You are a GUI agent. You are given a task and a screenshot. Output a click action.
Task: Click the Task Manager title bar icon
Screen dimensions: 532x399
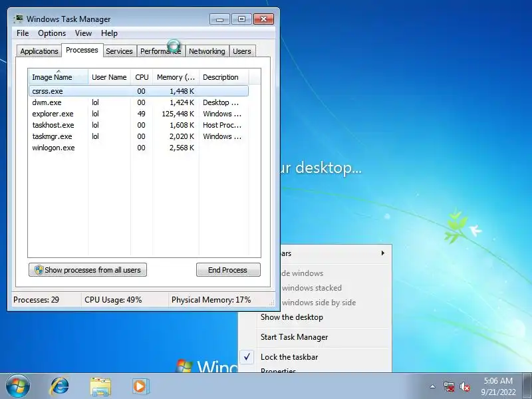click(x=19, y=19)
